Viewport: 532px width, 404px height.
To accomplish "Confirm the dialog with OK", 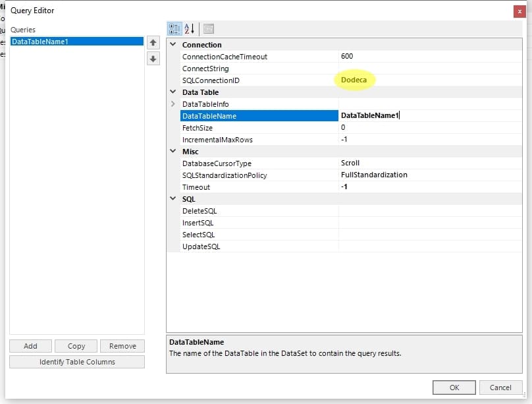I will click(454, 388).
